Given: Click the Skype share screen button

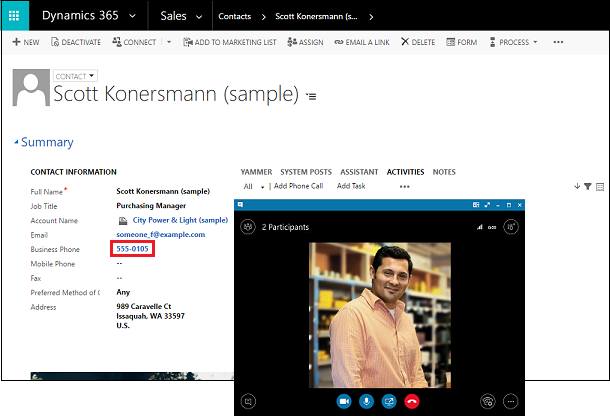Looking at the screenshot, I should 389,401.
